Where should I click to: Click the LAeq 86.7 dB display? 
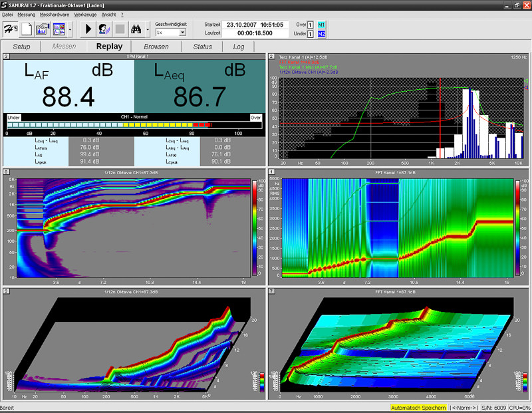pos(200,86)
